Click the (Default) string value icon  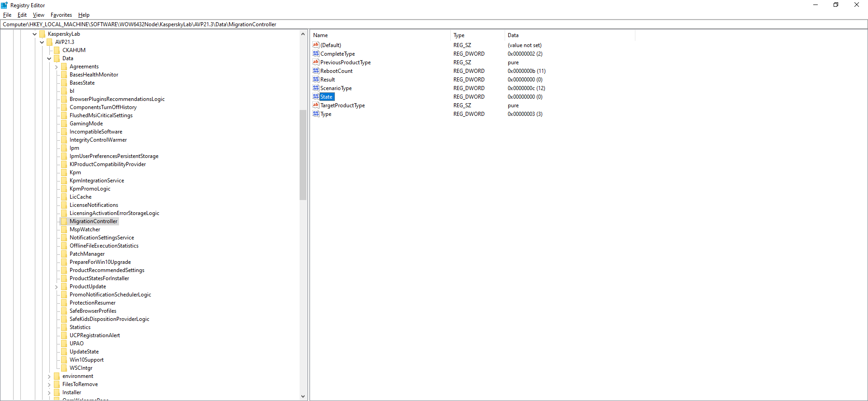tap(316, 45)
